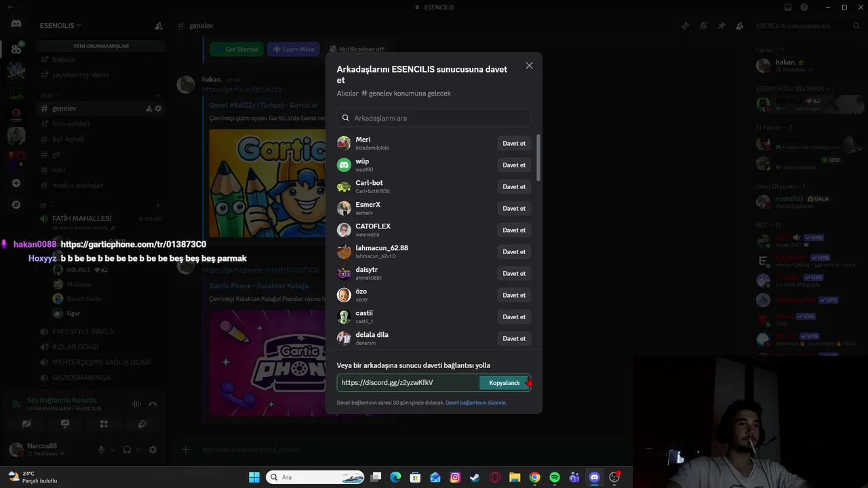Open microphone input options arrow
Viewport: 868px width, 488px height.
click(113, 449)
